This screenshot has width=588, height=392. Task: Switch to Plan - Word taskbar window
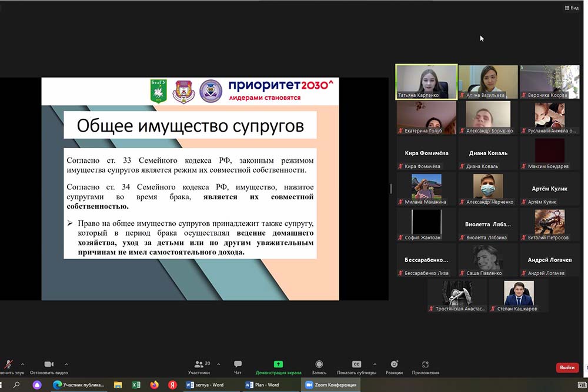263,385
